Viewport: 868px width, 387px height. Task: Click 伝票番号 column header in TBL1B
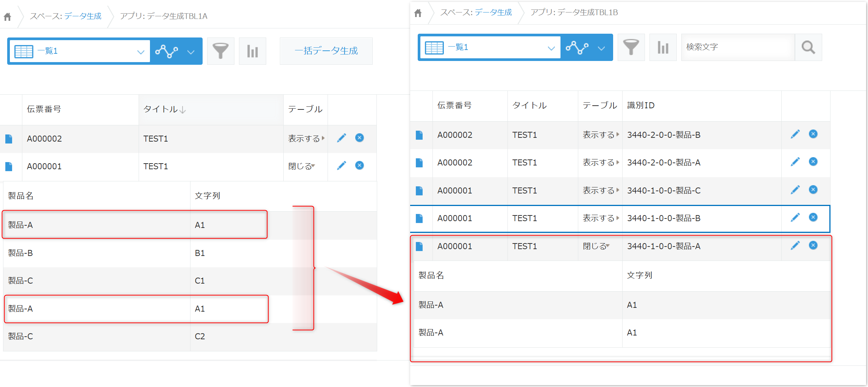(470, 106)
